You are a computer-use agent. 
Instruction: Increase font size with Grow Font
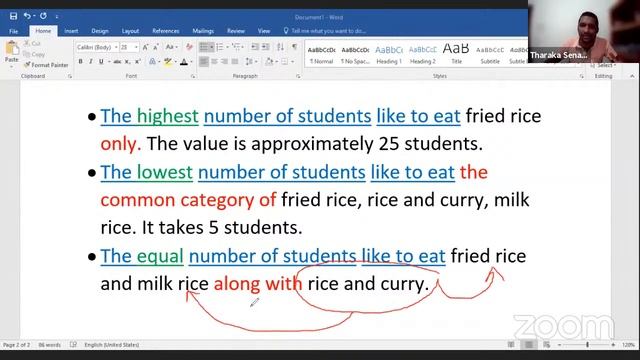tap(145, 47)
